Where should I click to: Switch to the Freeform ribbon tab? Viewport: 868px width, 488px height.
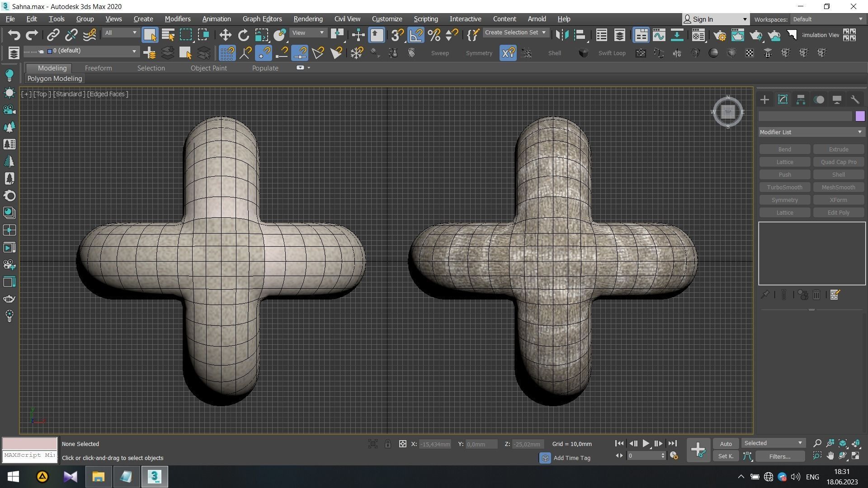click(98, 68)
